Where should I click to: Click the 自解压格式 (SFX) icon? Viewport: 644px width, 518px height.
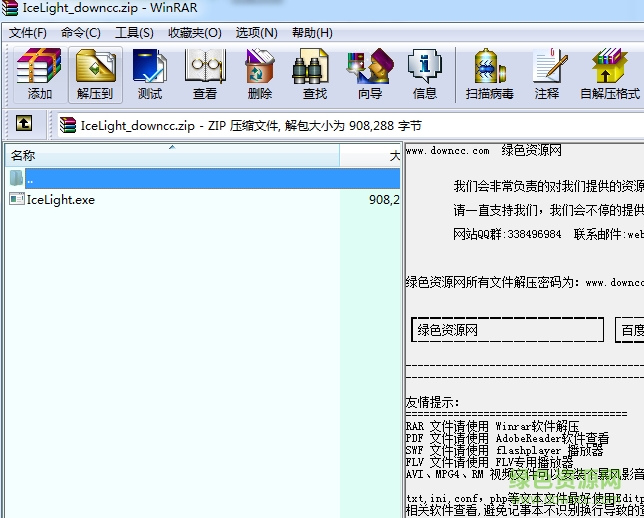click(609, 74)
